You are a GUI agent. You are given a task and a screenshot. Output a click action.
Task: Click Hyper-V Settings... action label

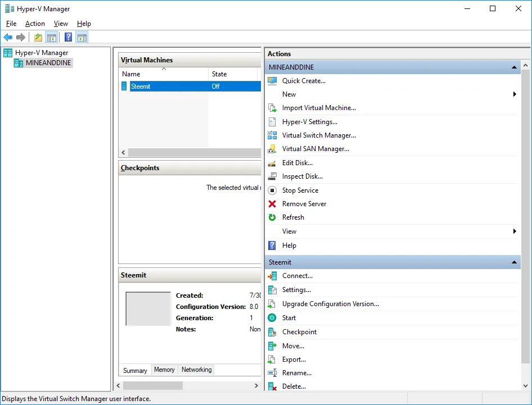click(310, 122)
